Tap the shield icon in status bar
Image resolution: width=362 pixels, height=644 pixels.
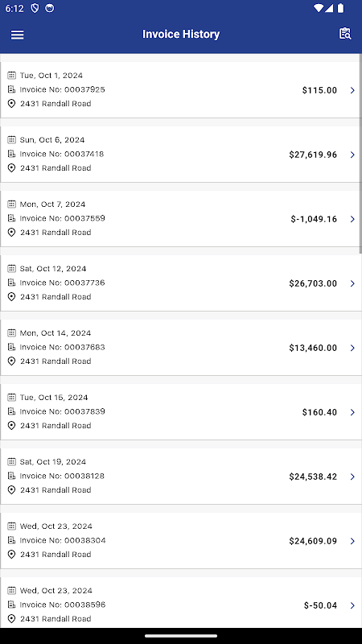coord(35,8)
